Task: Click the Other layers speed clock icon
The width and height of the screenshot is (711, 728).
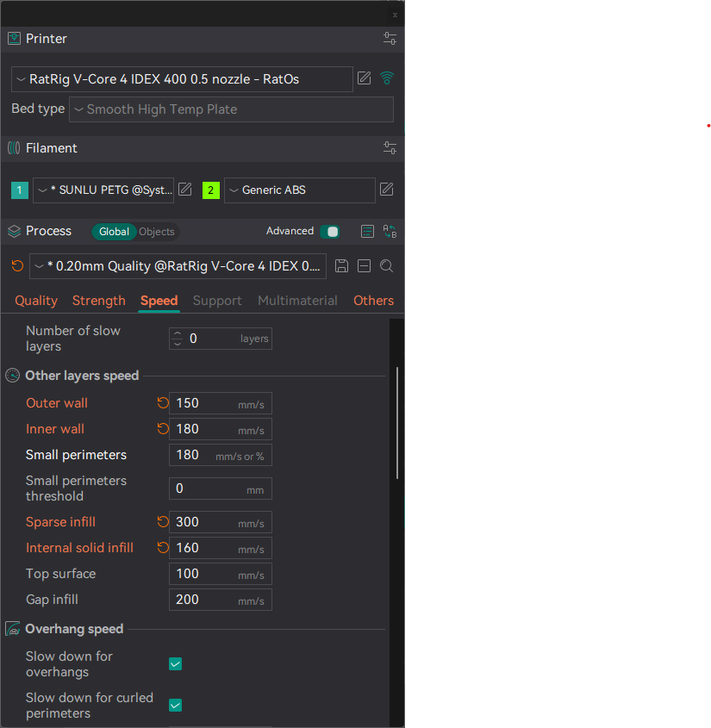Action: tap(13, 375)
